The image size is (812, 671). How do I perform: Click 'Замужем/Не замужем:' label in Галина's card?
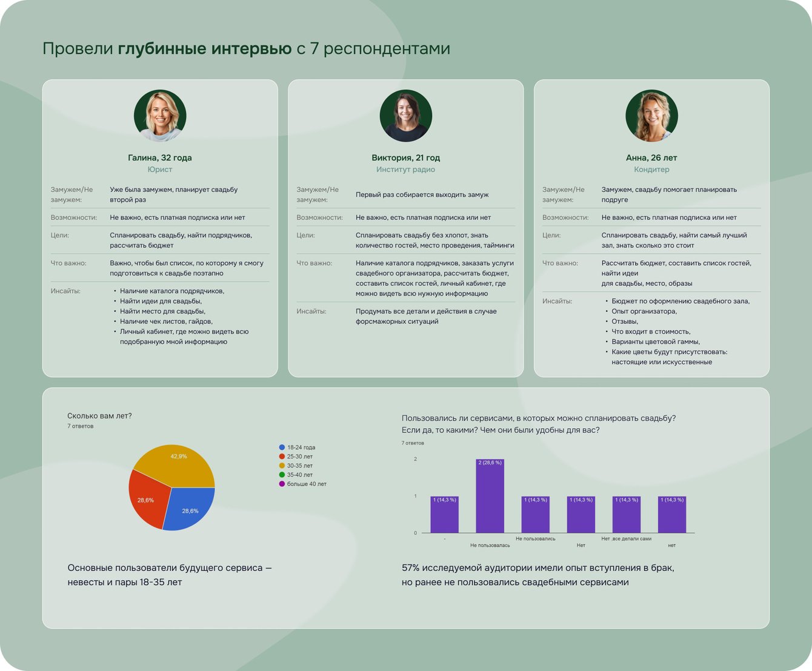click(72, 194)
